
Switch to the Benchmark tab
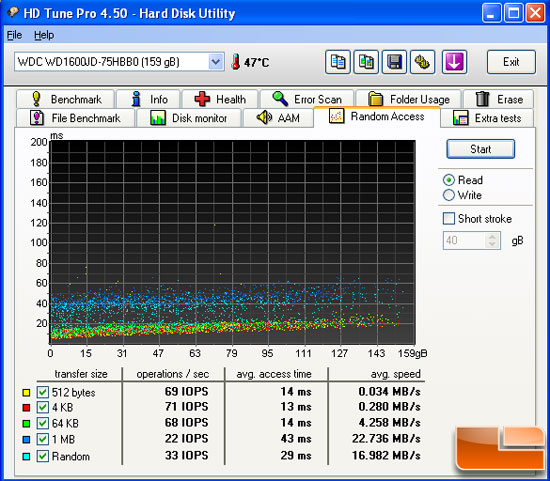[65, 99]
